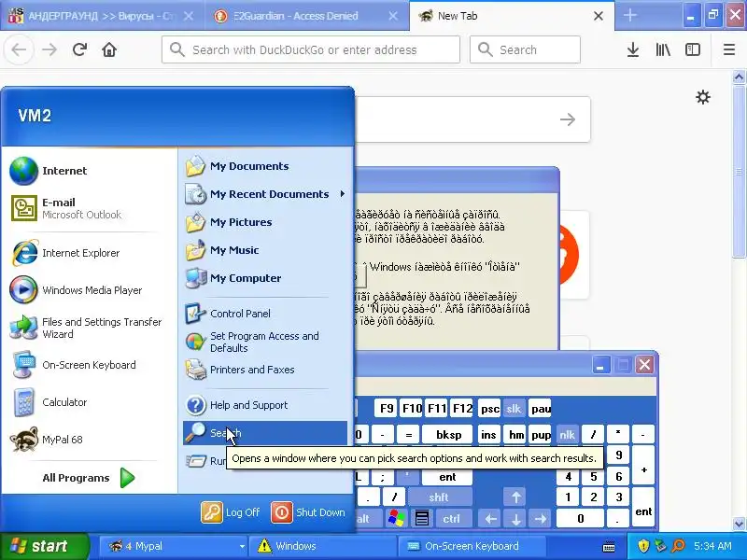The width and height of the screenshot is (747, 560).
Task: Click the up arrow key on keyboard
Action: tap(515, 497)
